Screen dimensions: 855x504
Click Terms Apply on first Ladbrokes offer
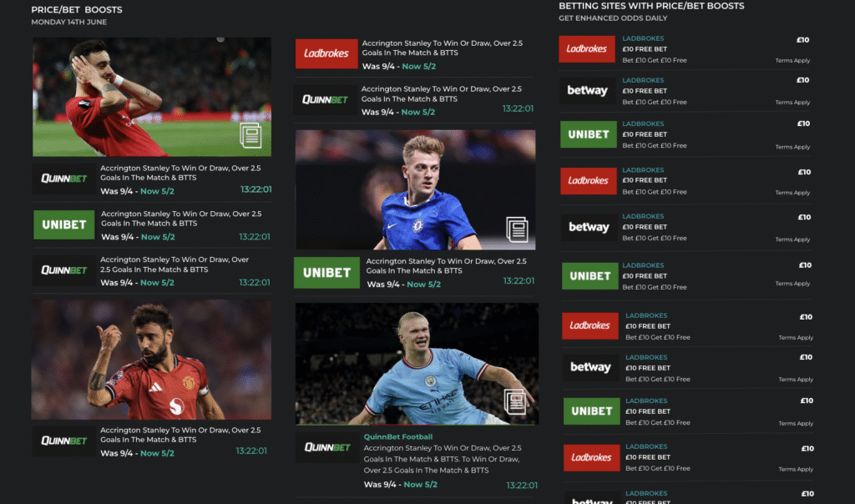coord(792,60)
